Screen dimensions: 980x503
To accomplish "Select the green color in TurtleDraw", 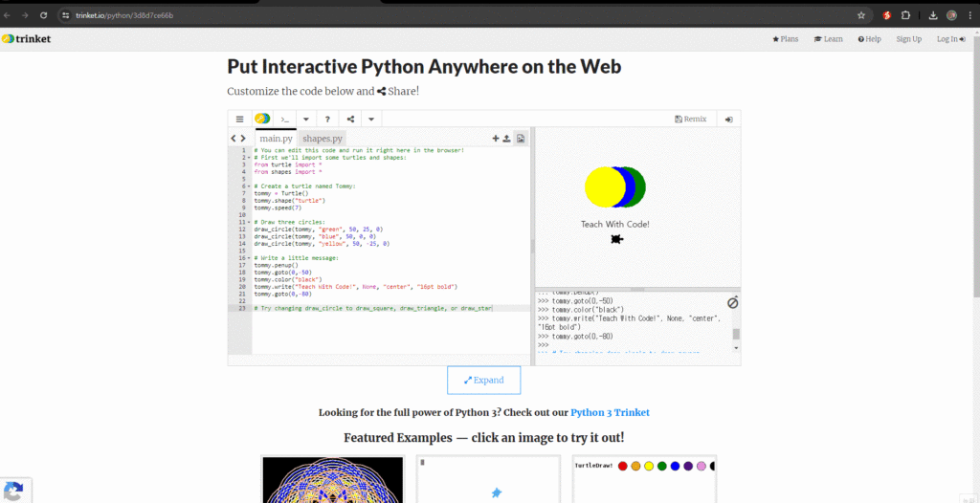I will (x=662, y=466).
